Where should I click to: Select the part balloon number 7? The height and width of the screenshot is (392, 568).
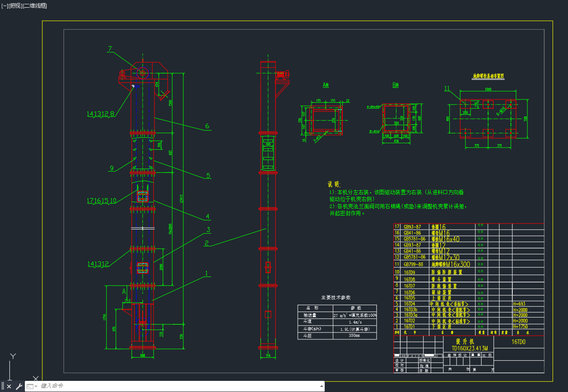click(110, 49)
